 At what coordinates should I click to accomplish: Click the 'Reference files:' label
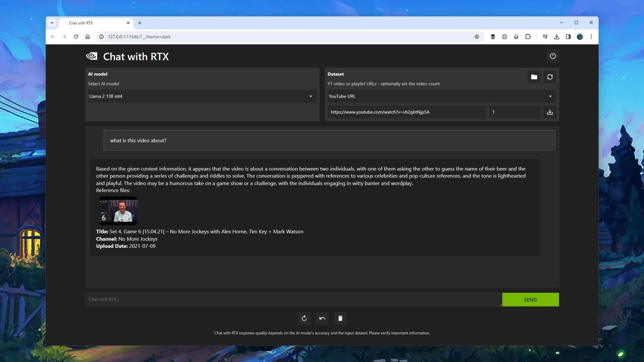(113, 190)
